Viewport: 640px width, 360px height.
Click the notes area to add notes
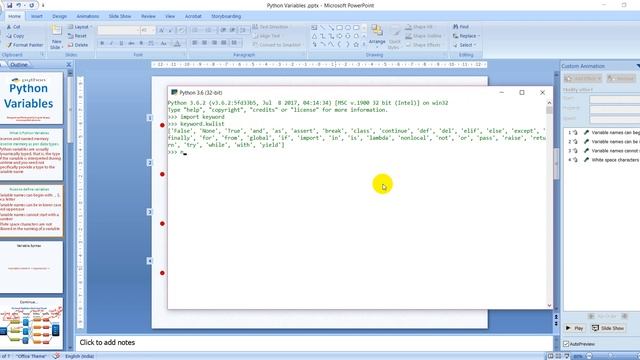pyautogui.click(x=313, y=342)
